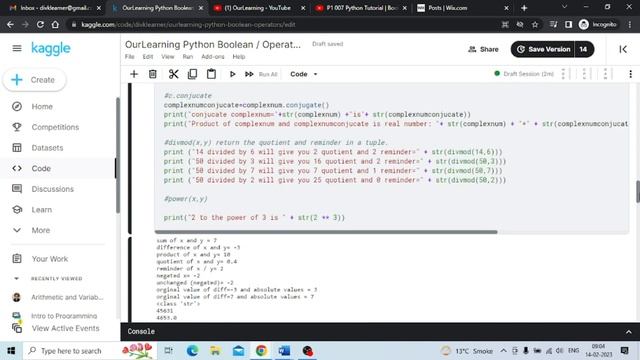Open the Help menu

(239, 56)
